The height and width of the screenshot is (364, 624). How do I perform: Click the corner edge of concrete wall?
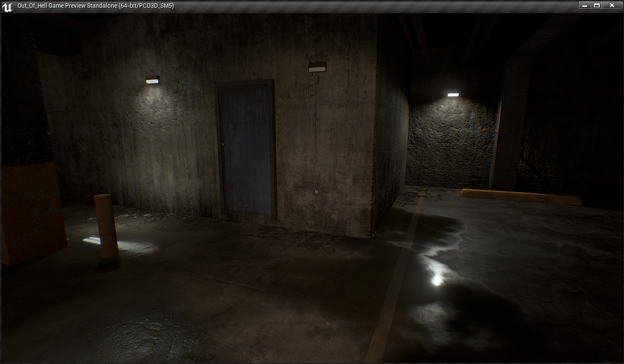click(374, 146)
